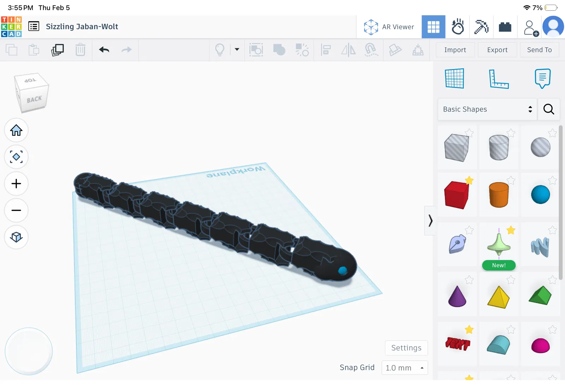565x392 pixels.
Task: Click the Copy toolbar icon
Action: 11,50
